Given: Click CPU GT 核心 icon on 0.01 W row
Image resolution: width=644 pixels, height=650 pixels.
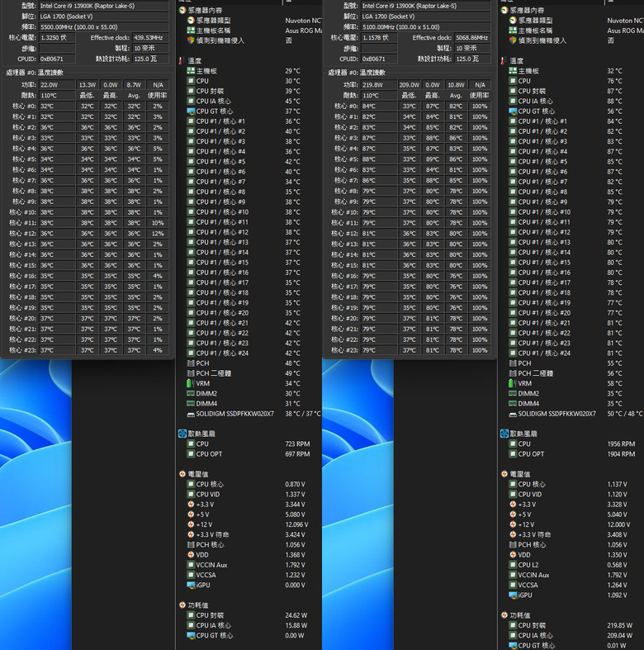Looking at the screenshot, I should click(513, 645).
